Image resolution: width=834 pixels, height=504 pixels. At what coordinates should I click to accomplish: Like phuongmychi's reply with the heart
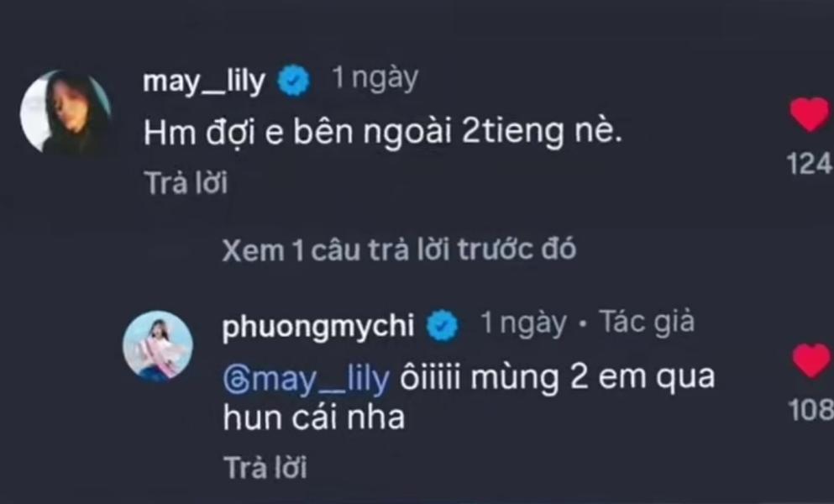811,362
